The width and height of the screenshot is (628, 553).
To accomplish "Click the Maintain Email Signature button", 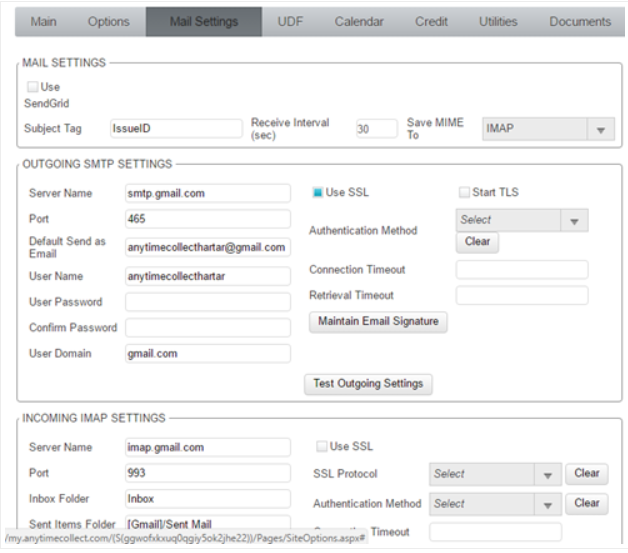I will [378, 322].
